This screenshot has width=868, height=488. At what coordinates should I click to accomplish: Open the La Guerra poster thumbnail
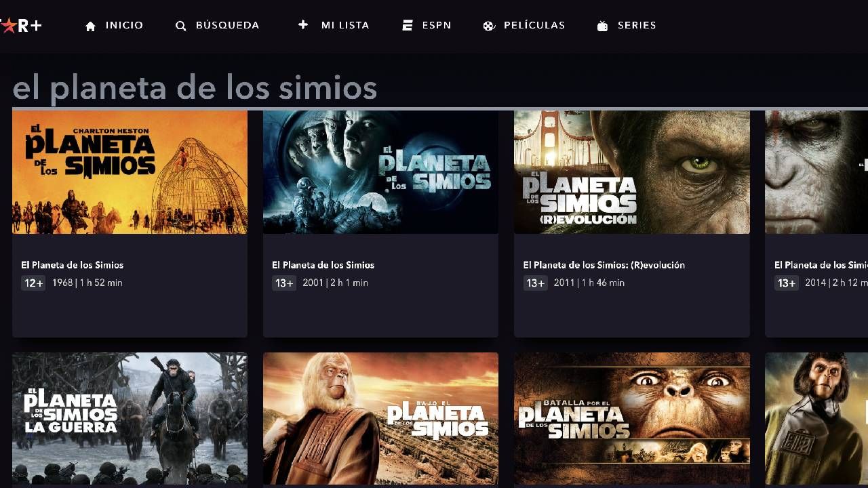[130, 419]
